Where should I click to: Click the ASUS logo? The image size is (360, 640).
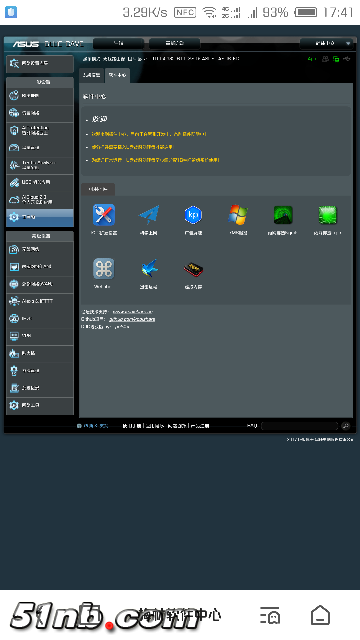(x=25, y=44)
